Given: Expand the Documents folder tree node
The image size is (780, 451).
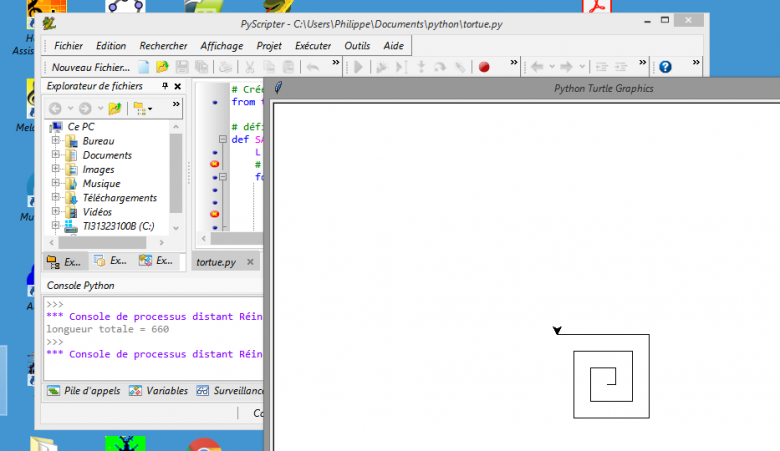Looking at the screenshot, I should pos(56,155).
